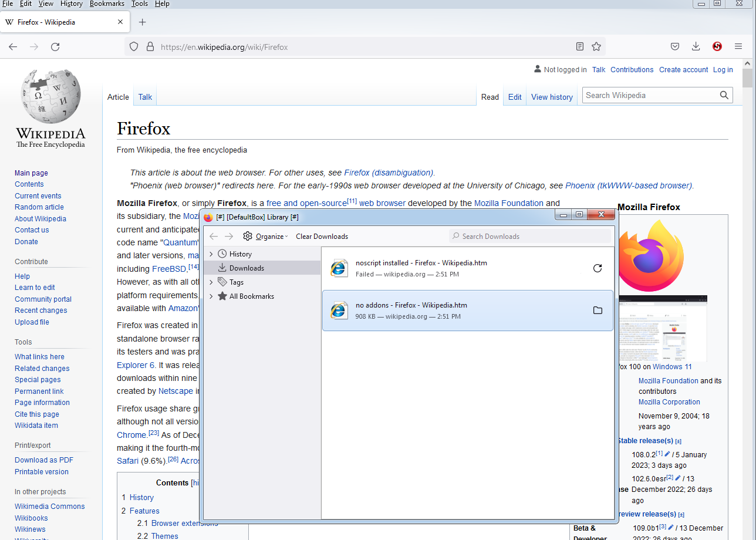Viewport: 756px width, 540px height.
Task: Retry the failed noscript download
Action: pos(598,268)
